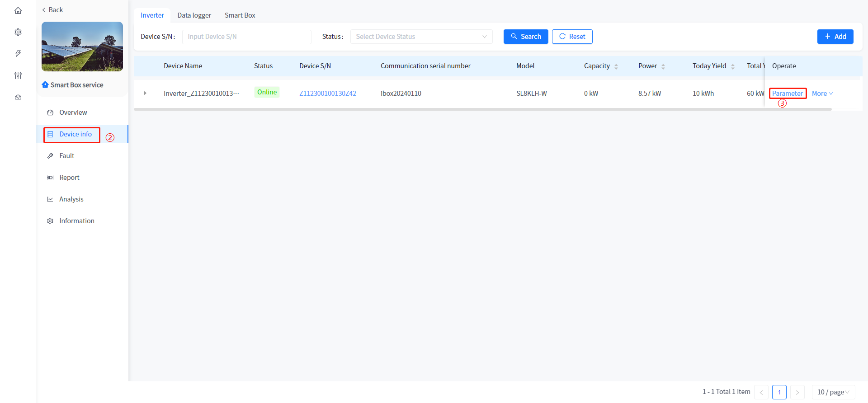The height and width of the screenshot is (403, 868).
Task: Open the dashboard gauge icon in left rail
Action: [18, 97]
